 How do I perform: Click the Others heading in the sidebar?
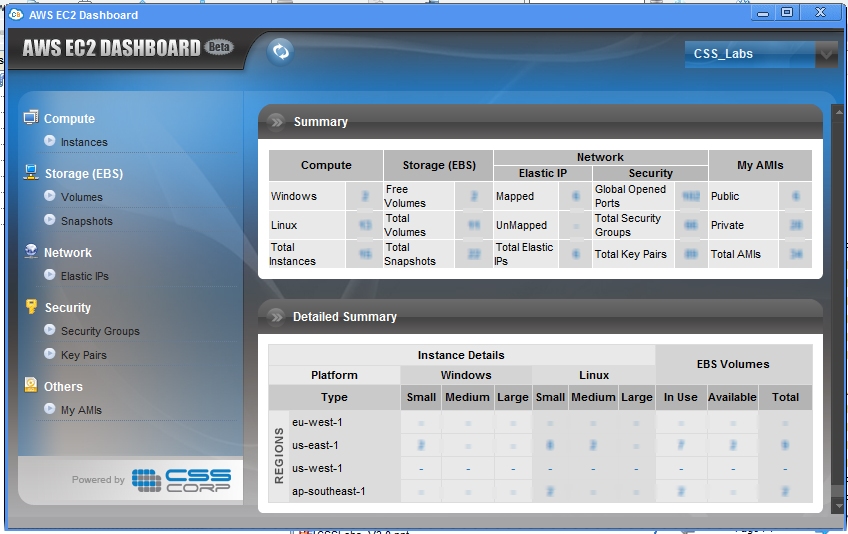click(63, 387)
